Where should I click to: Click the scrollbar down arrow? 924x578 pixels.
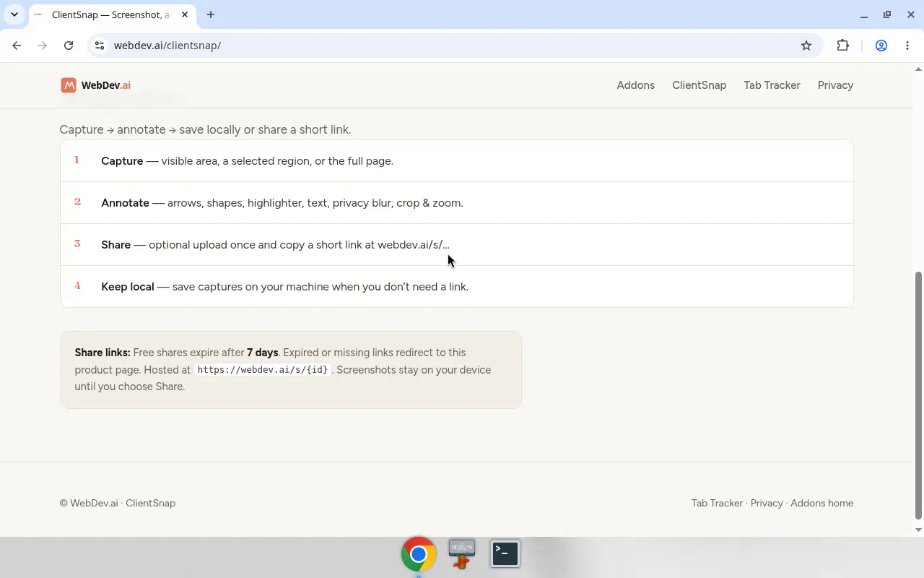click(x=918, y=530)
